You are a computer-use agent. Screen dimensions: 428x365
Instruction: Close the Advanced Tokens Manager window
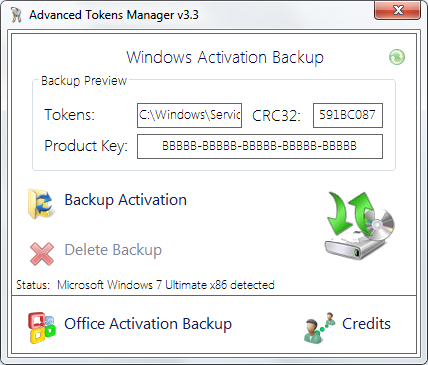[x=398, y=10]
